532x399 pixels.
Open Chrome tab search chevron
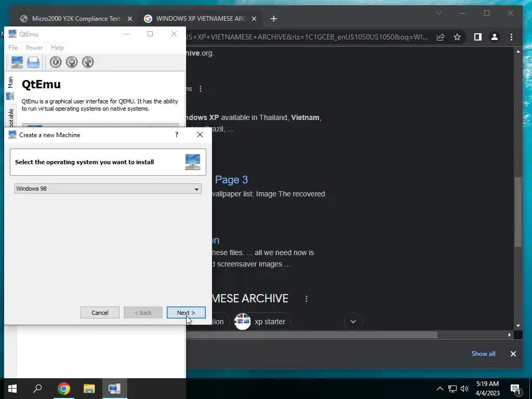(x=438, y=13)
